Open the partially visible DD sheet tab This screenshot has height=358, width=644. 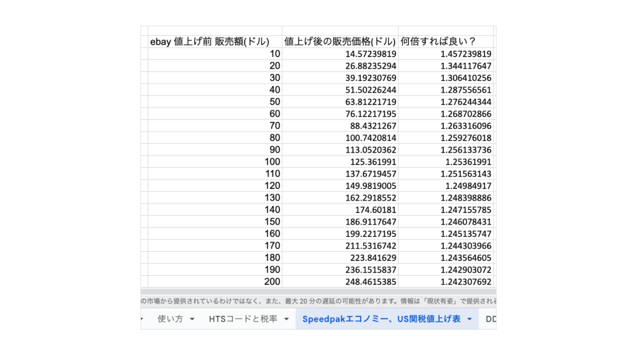(491, 319)
